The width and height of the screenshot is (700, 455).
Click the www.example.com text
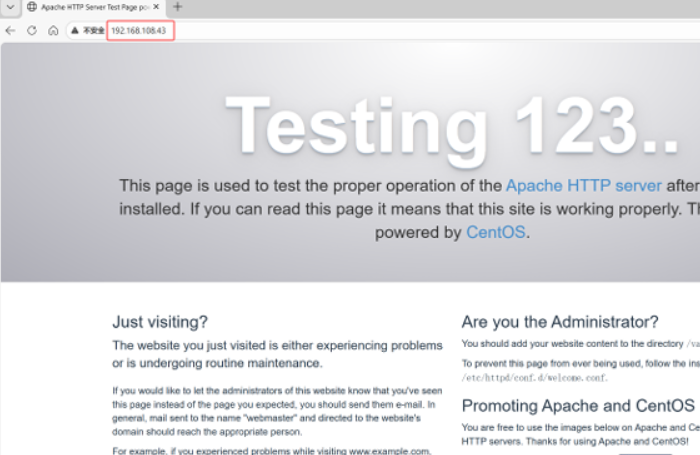(389, 451)
